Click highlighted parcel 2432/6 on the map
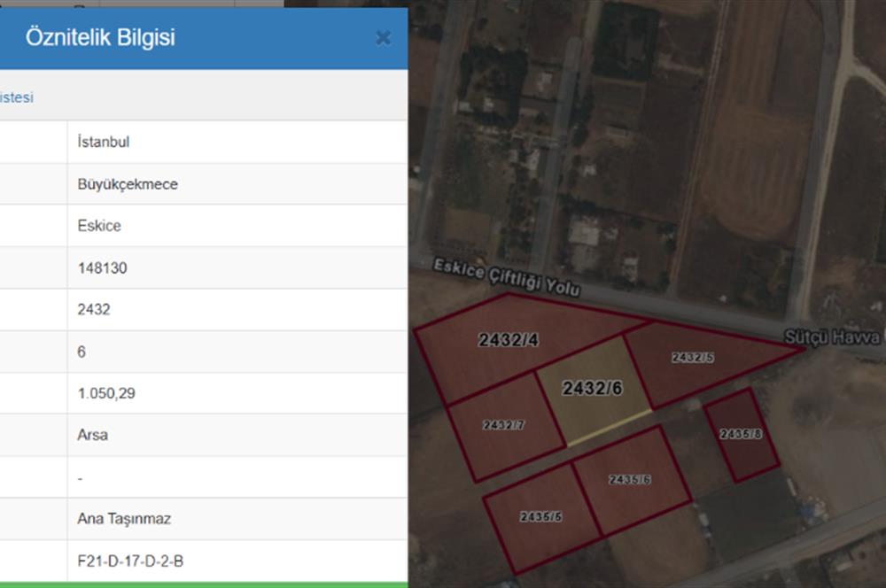 click(x=592, y=388)
